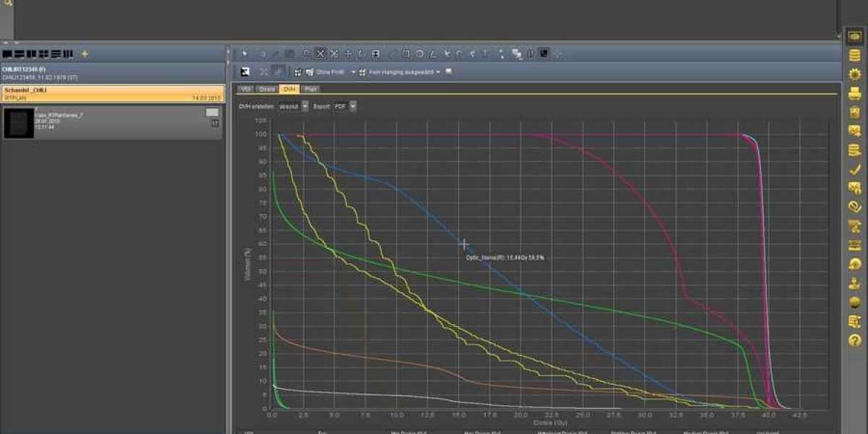Toggle the small square marker on series row
Screen dimensions: 868x434
coord(215,123)
